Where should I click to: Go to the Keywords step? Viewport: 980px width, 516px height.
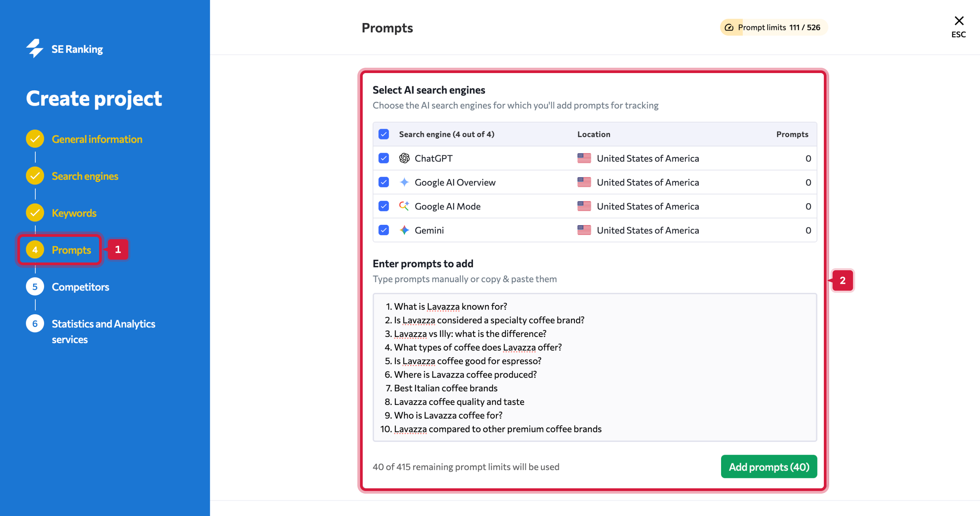point(74,213)
